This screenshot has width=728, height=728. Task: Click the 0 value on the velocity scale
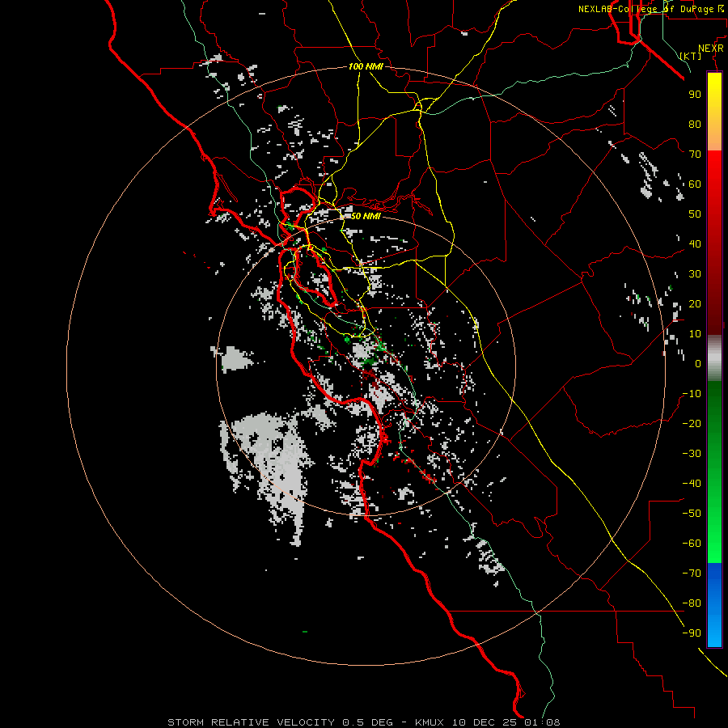click(698, 364)
